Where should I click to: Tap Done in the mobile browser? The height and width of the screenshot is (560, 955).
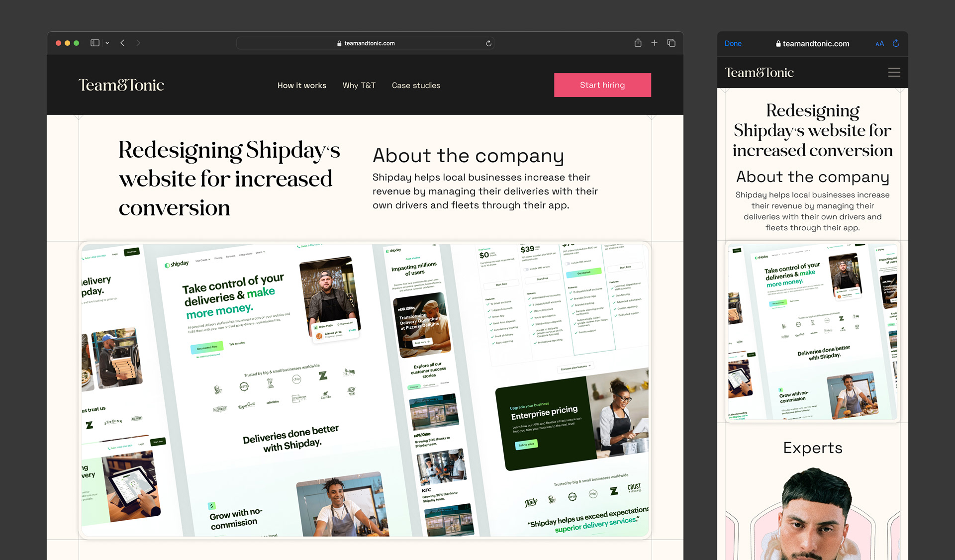(733, 44)
